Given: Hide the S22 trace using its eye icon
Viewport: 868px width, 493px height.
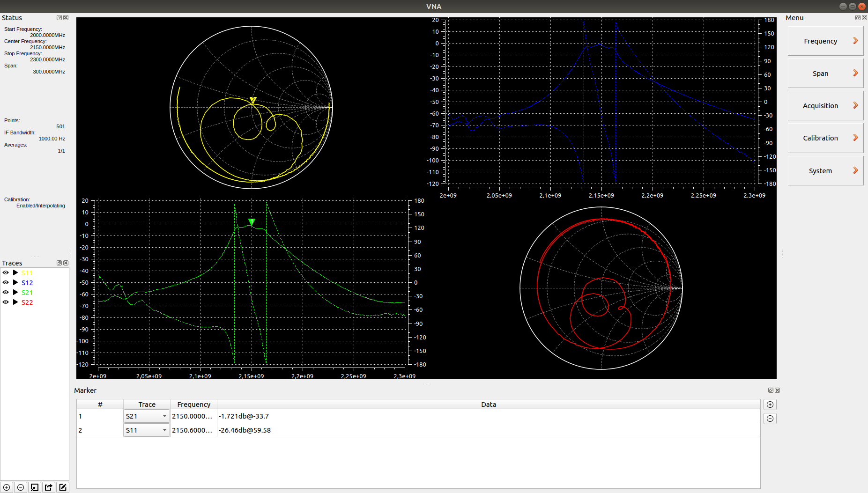Looking at the screenshot, I should [6, 302].
